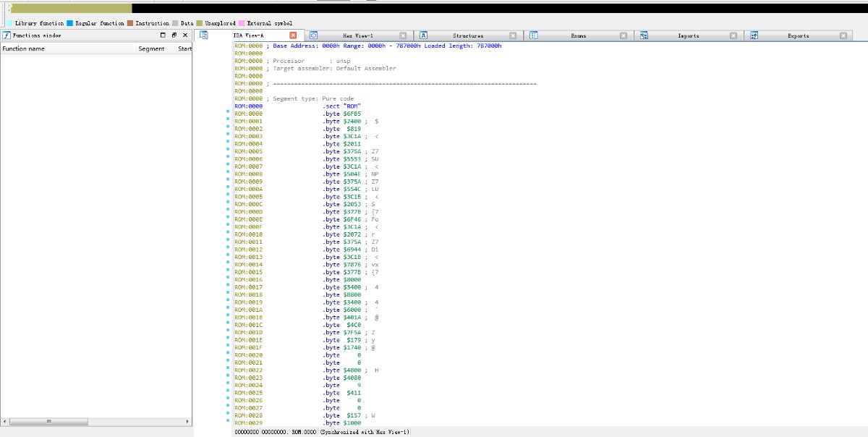Select .byte $2400 at ROM:0001
The height and width of the screenshot is (437, 868).
click(342, 121)
